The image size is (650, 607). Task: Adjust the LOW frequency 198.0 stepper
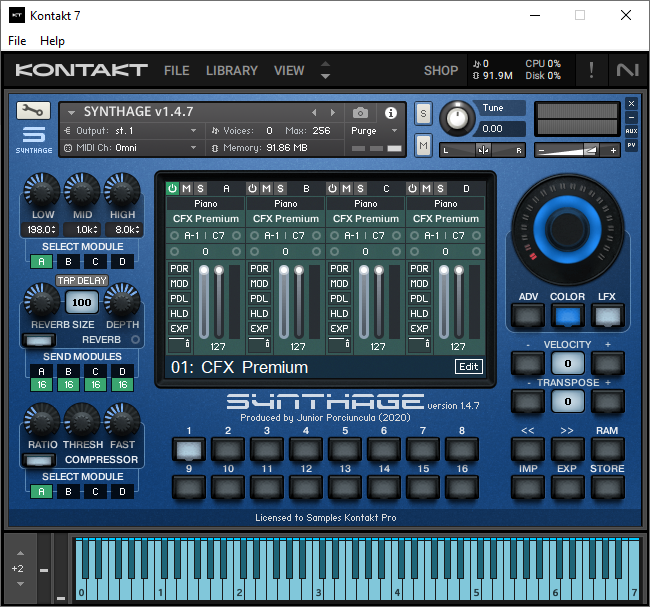coord(41,229)
